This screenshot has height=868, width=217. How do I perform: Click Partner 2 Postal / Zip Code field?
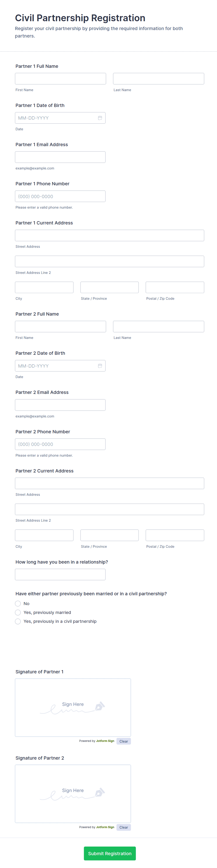click(x=175, y=535)
